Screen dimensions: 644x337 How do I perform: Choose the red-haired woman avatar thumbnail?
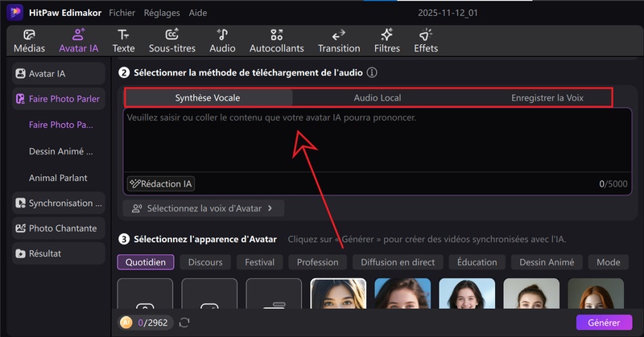tap(596, 294)
